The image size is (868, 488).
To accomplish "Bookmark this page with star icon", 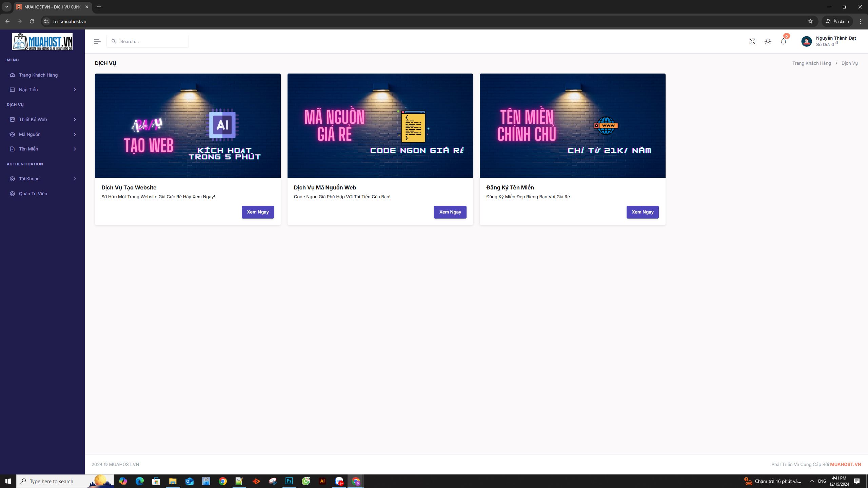I will tap(810, 21).
